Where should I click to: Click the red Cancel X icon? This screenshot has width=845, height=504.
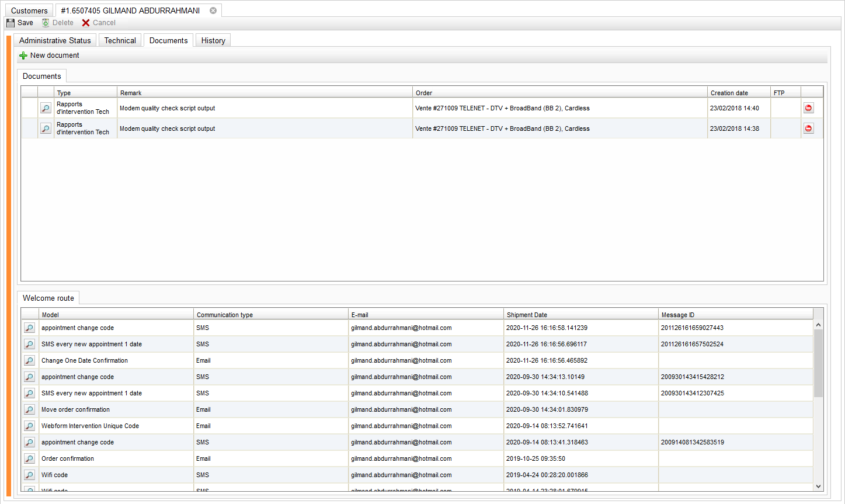[x=86, y=23]
